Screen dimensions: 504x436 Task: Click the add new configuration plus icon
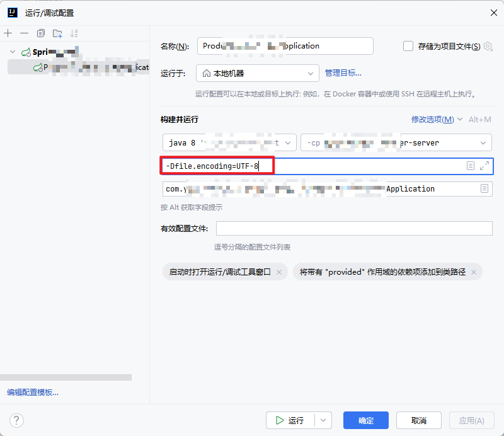pos(8,33)
